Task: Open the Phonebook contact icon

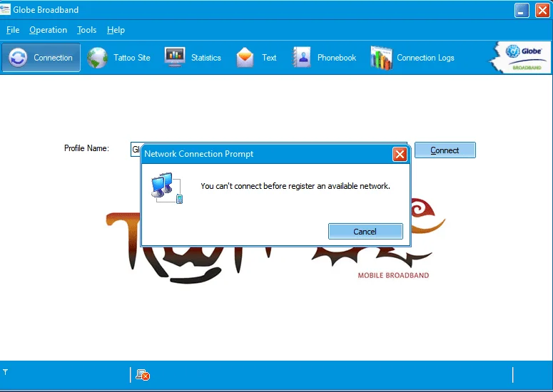Action: coord(302,57)
